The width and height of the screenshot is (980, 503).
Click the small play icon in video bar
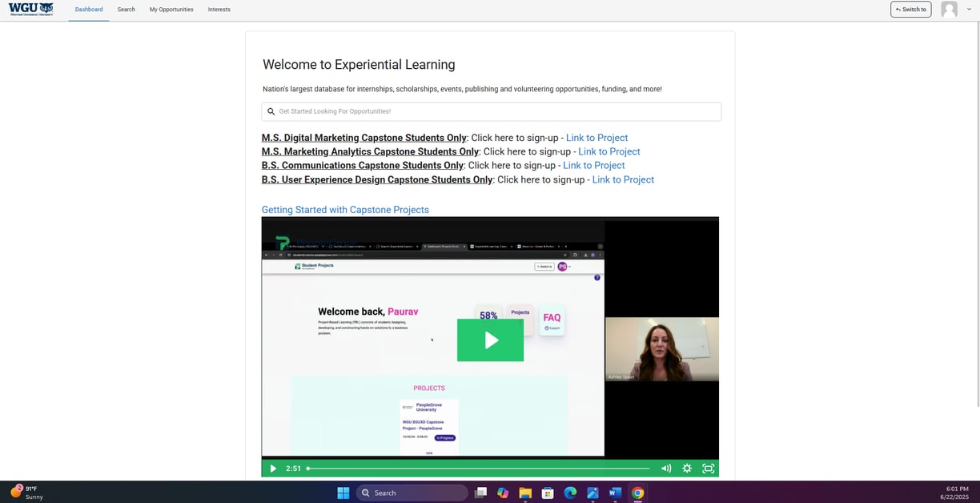tap(272, 469)
